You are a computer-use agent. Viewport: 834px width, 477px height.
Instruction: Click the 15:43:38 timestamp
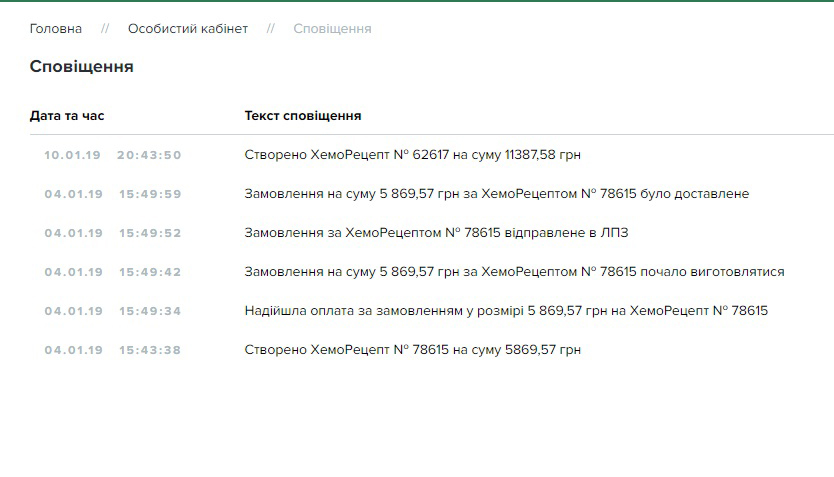coord(150,350)
